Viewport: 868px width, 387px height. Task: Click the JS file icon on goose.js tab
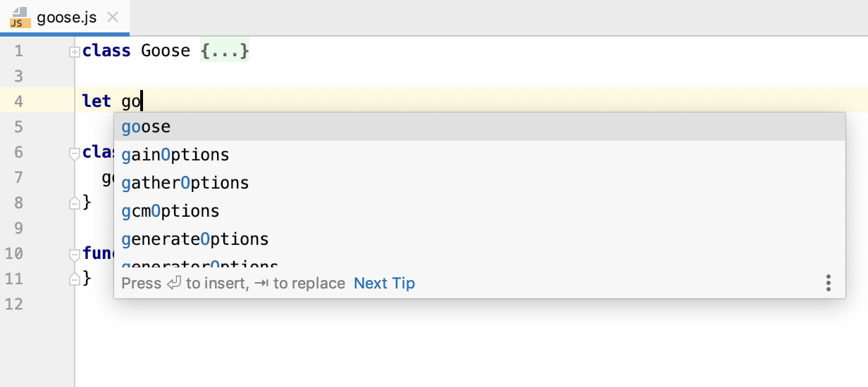19,17
